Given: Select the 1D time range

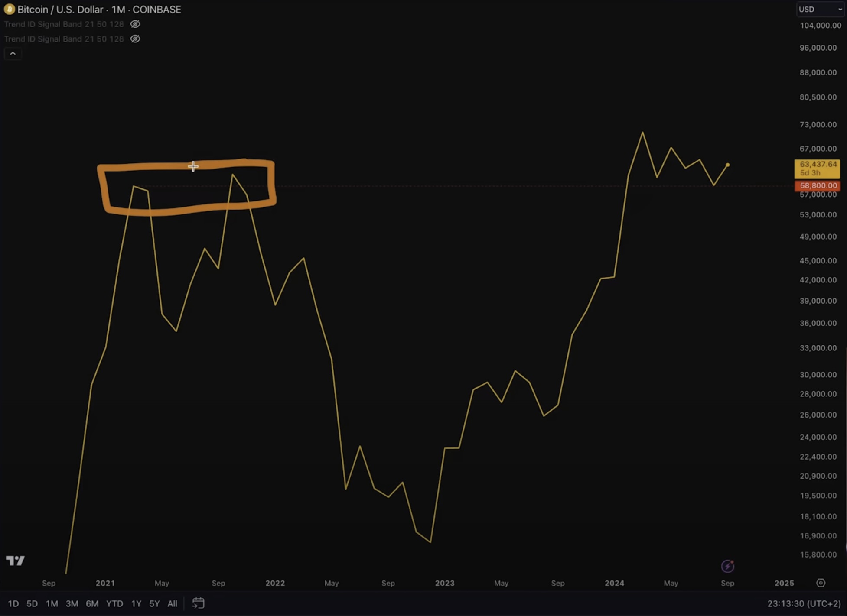Looking at the screenshot, I should click(x=13, y=603).
